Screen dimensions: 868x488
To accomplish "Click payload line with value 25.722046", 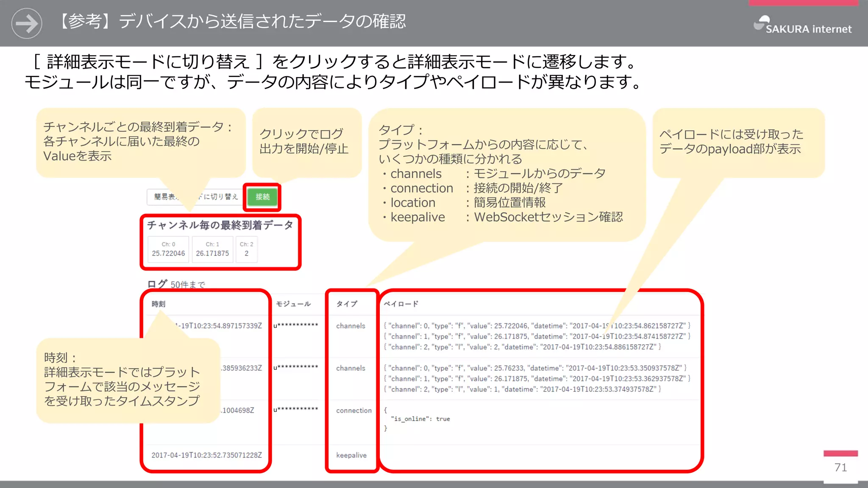I will [537, 326].
